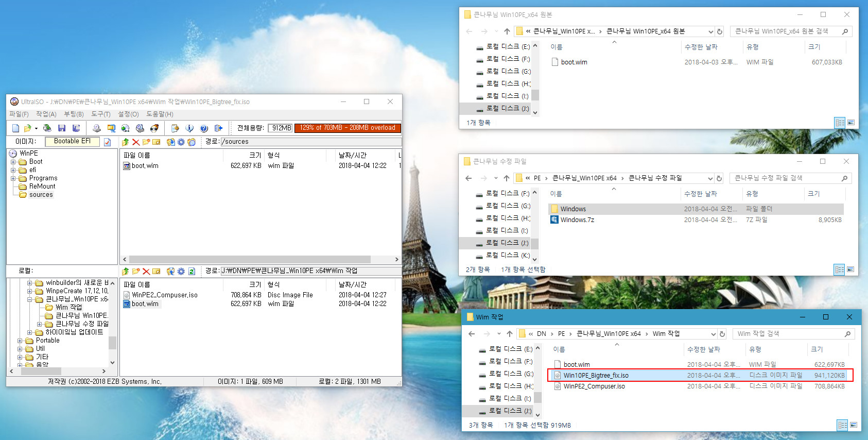The width and height of the screenshot is (868, 440).
Task: Click the Help question-mark icon in UltraISO
Action: (204, 128)
